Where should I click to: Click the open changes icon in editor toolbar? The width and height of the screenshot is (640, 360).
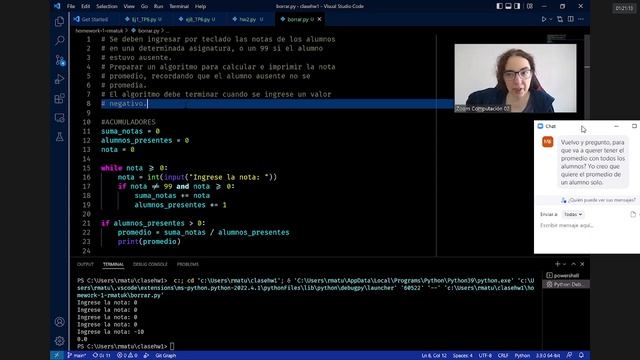point(560,19)
